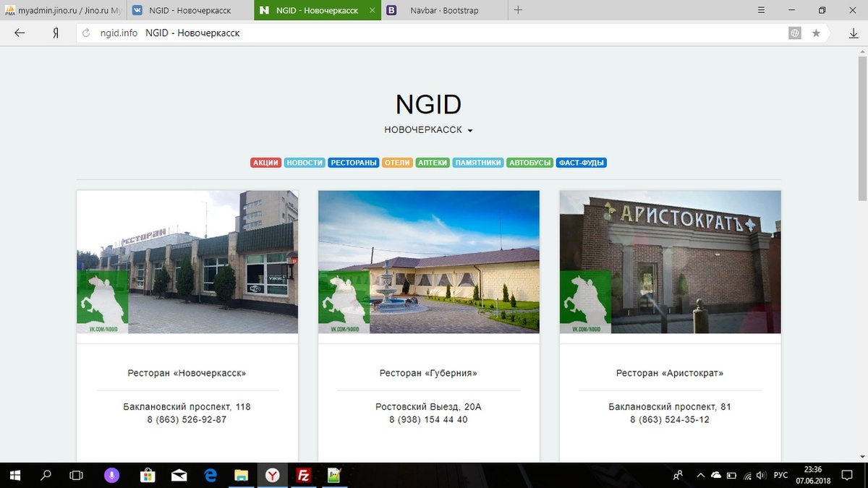Screen dimensions: 868x488
Task: Click the title Ресторан «Губерния»
Action: pos(428,373)
